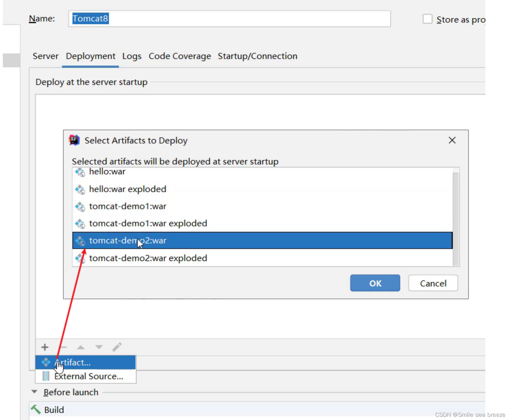Open the Server tab
This screenshot has height=420, width=510.
coord(45,56)
